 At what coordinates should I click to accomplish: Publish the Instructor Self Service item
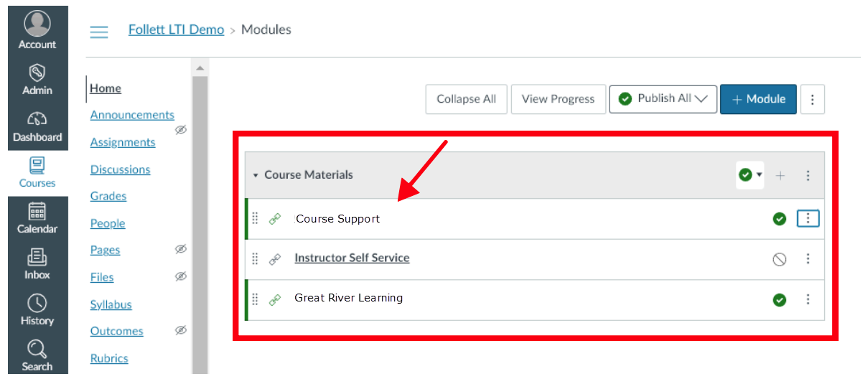tap(780, 259)
